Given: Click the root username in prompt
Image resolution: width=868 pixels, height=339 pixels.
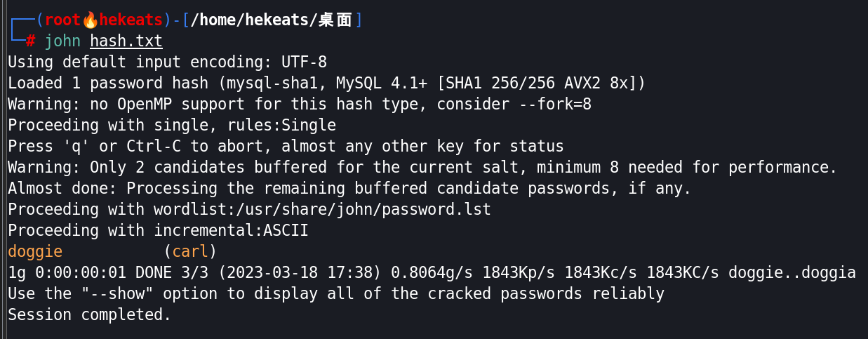Looking at the screenshot, I should [x=62, y=20].
